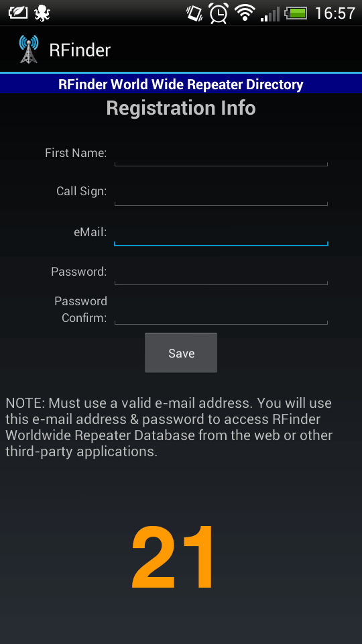This screenshot has width=362, height=644.
Task: Tap the RFinder radio tower app icon
Action: (x=29, y=50)
